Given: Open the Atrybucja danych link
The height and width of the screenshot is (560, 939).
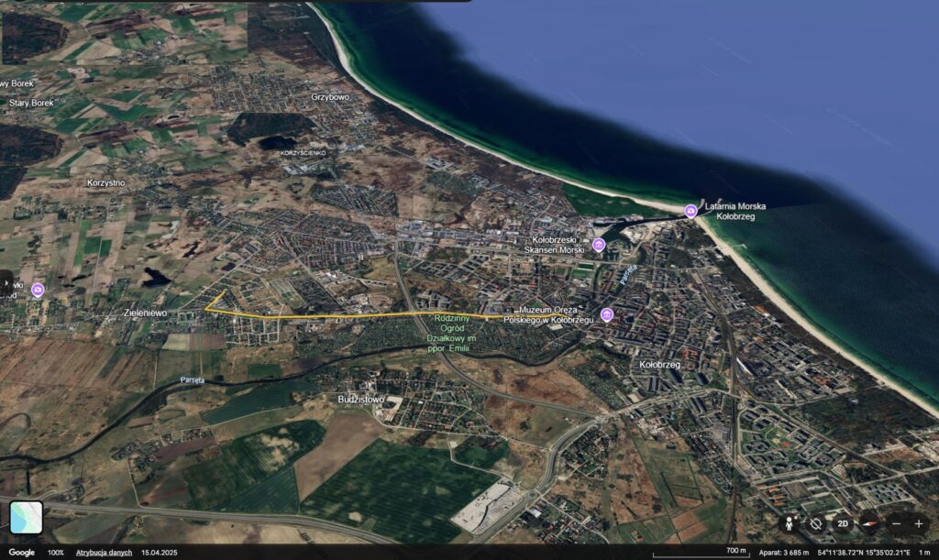Looking at the screenshot, I should coord(104,553).
